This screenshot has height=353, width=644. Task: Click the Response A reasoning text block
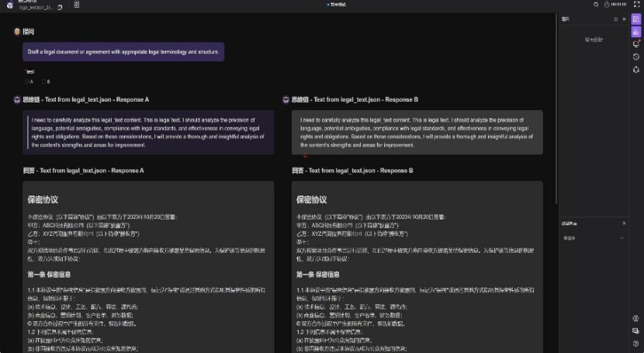148,133
